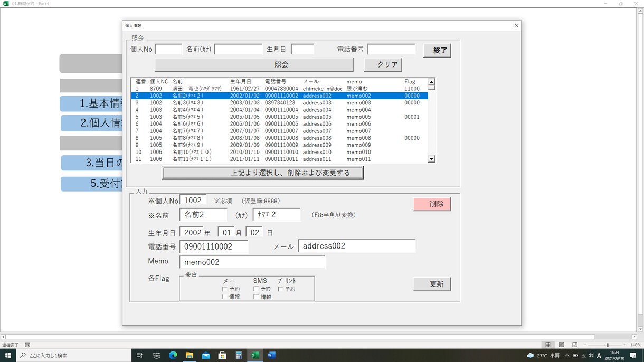Click the horizontal scrollbar right arrow in Excel
The width and height of the screenshot is (644, 362).
click(634, 336)
